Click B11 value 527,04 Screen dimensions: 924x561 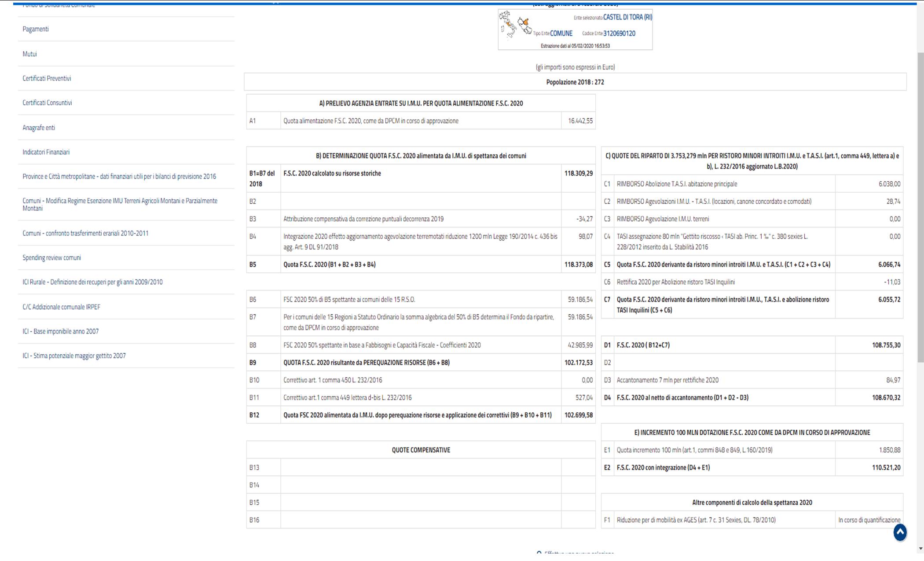584,398
